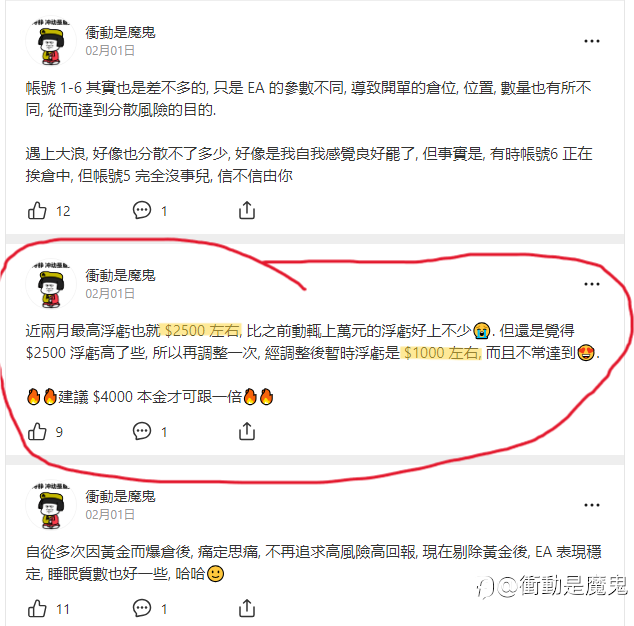Like the first post with 12 likes
The image size is (634, 626).
click(x=37, y=210)
